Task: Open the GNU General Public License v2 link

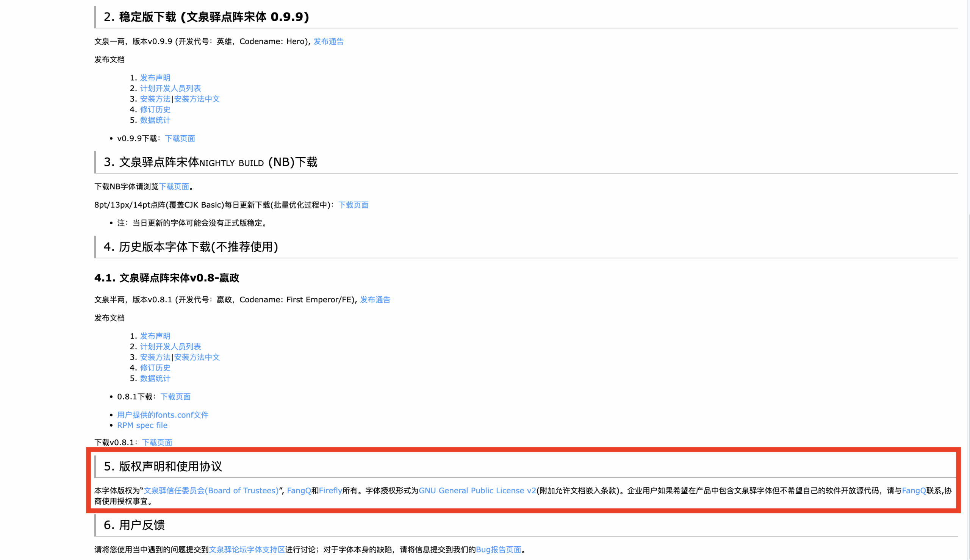Action: pyautogui.click(x=477, y=490)
